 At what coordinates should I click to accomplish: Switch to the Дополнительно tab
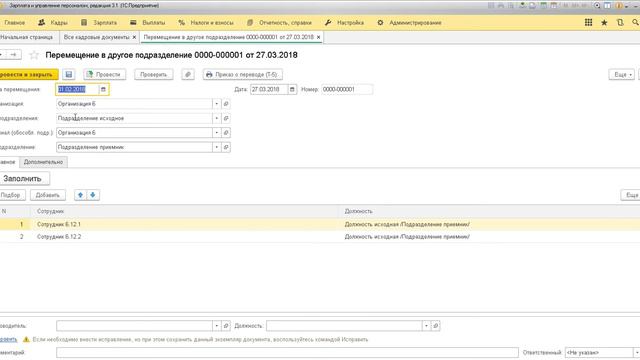43,162
